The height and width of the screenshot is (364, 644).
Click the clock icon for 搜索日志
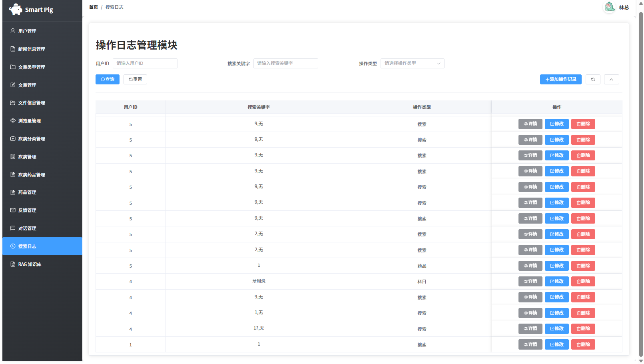[13, 246]
